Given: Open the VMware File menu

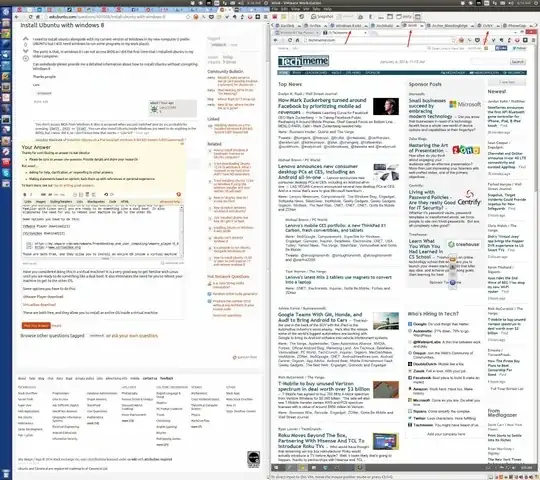Looking at the screenshot, I should pos(274,9).
